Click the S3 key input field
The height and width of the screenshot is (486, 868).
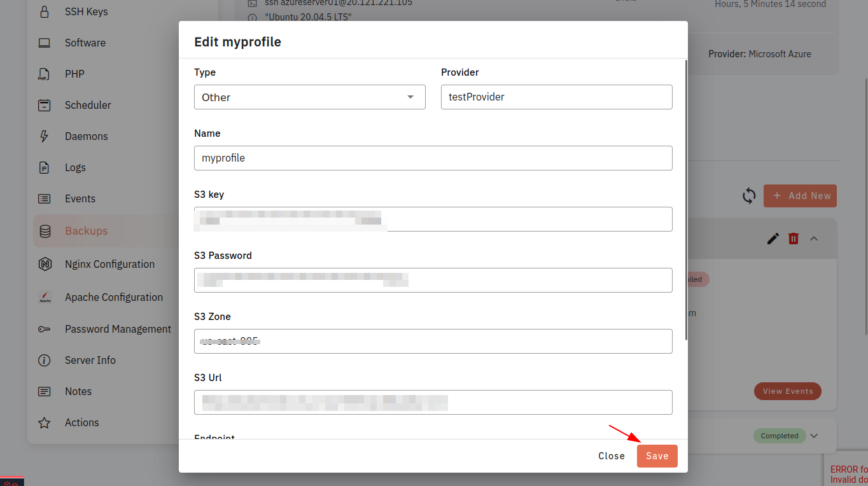(433, 219)
